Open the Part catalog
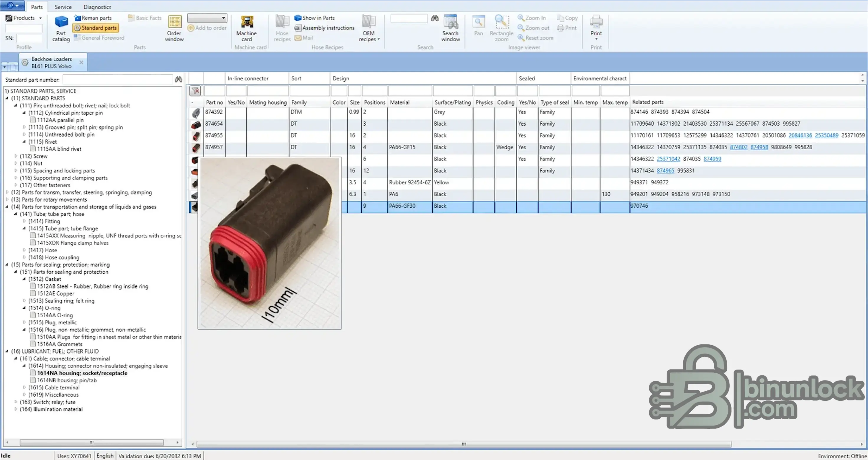The image size is (868, 460). coord(61,29)
